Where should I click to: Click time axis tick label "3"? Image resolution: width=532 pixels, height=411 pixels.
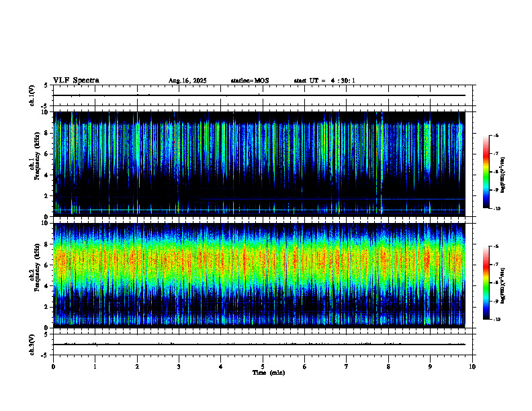click(x=179, y=367)
